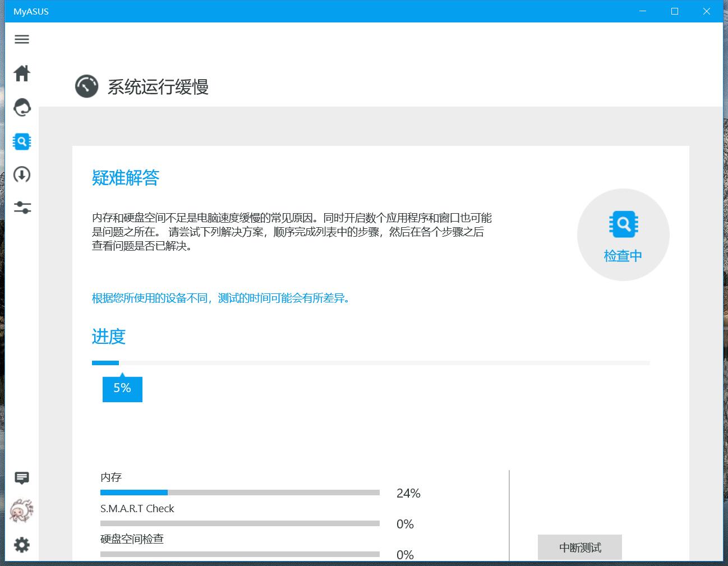The width and height of the screenshot is (728, 566).
Task: Open the settings gear at sidebar bottom
Action: [x=21, y=545]
